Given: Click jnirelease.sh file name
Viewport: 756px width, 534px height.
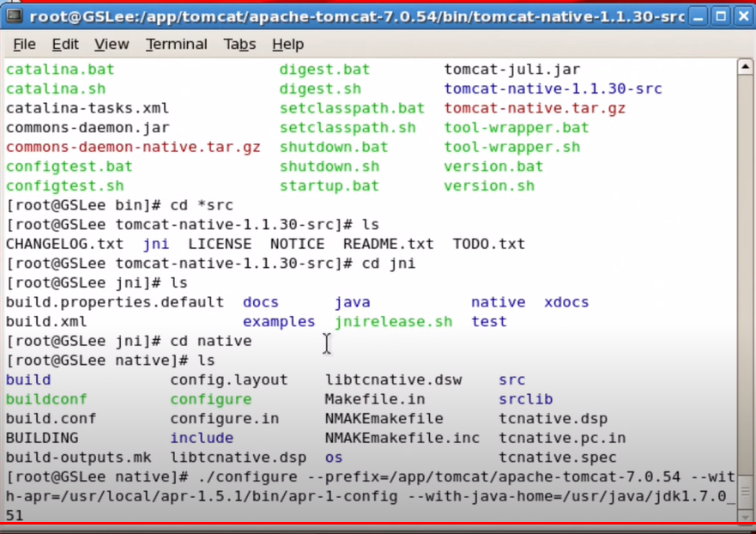Looking at the screenshot, I should point(393,322).
